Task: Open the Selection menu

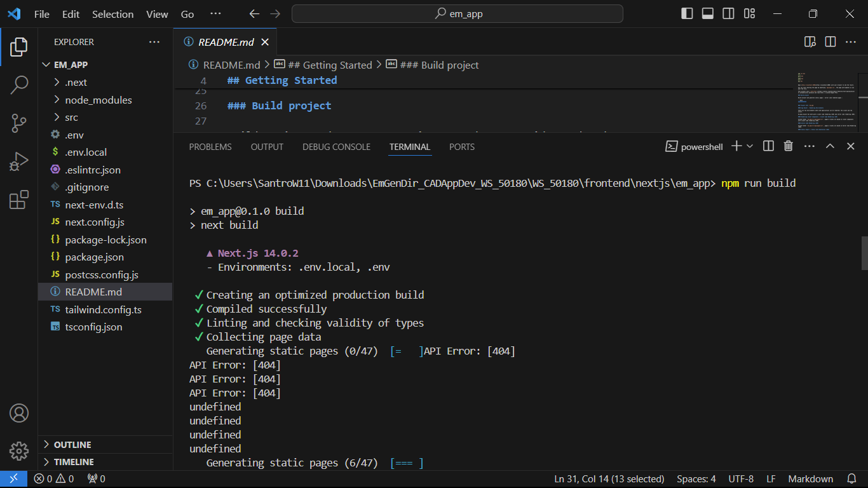Action: pyautogui.click(x=113, y=14)
